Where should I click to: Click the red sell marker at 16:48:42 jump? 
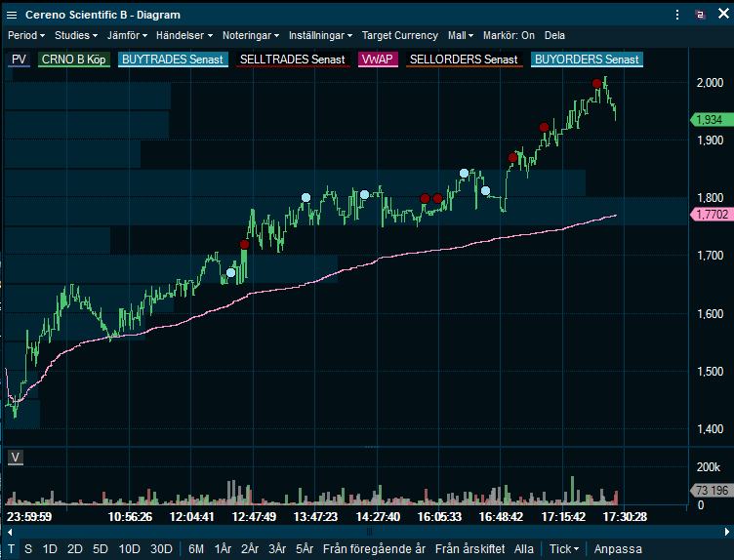tap(513, 158)
